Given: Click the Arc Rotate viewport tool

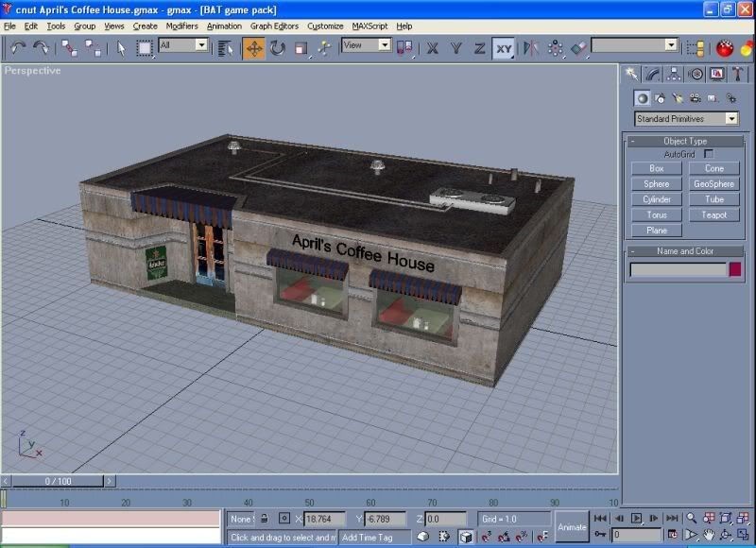Looking at the screenshot, I should [725, 535].
